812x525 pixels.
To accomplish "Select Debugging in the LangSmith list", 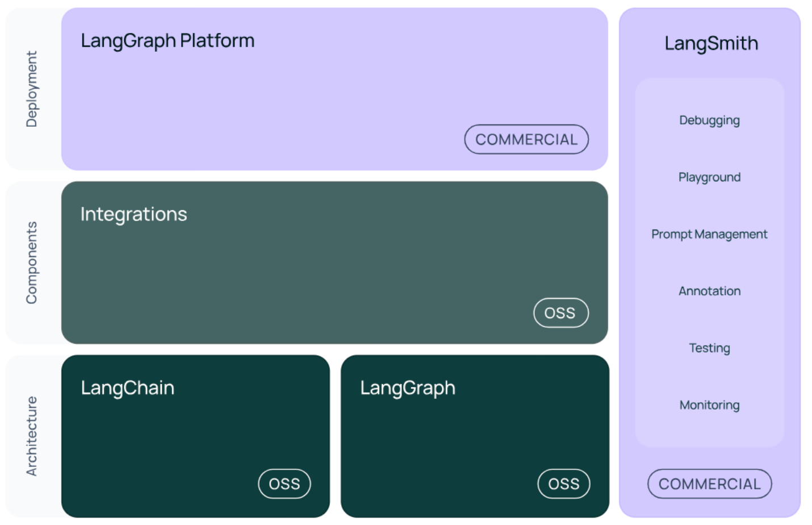I will pos(709,120).
